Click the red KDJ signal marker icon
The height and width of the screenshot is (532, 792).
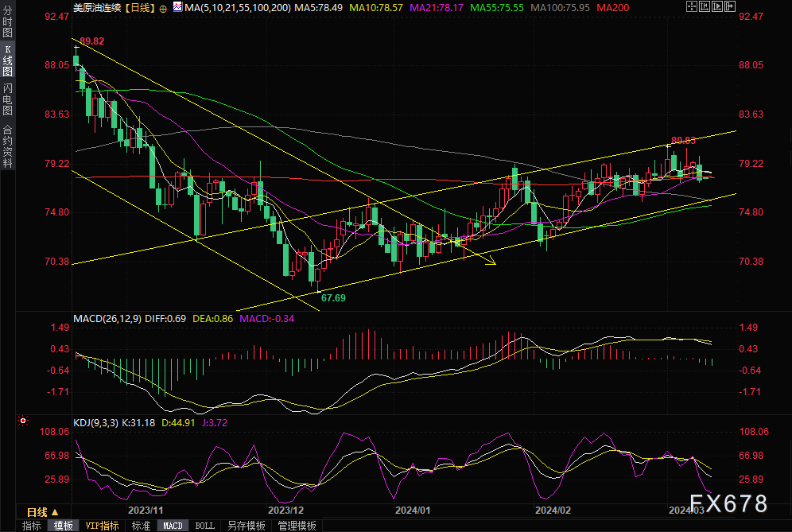pos(23,421)
